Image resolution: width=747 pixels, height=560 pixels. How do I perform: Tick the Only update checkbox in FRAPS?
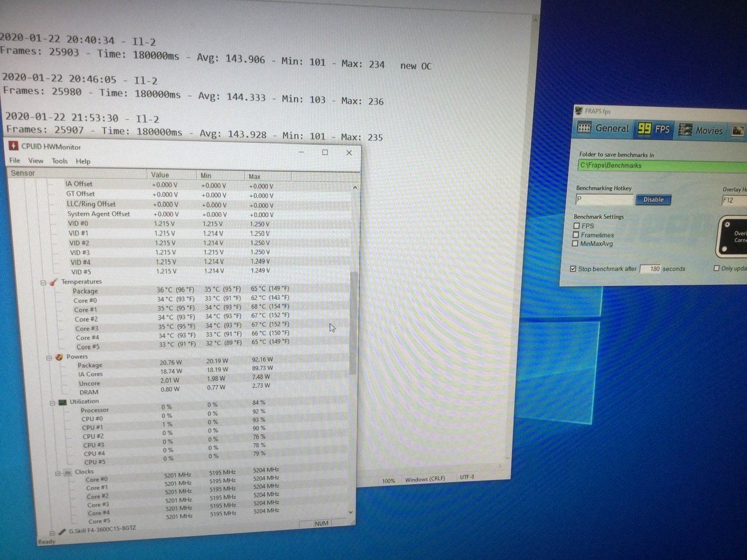click(717, 268)
